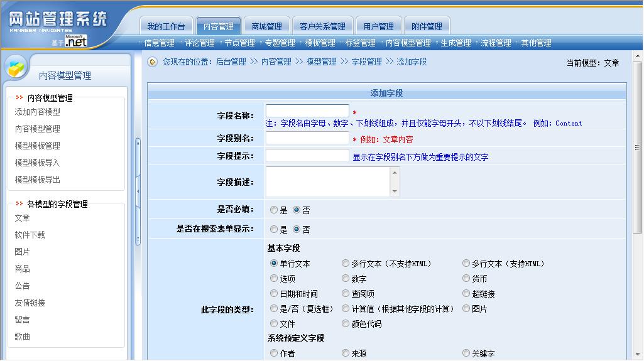Select 否 for 是否在搜索表单显示
Viewport: 644px width, 361px height.
point(297,230)
